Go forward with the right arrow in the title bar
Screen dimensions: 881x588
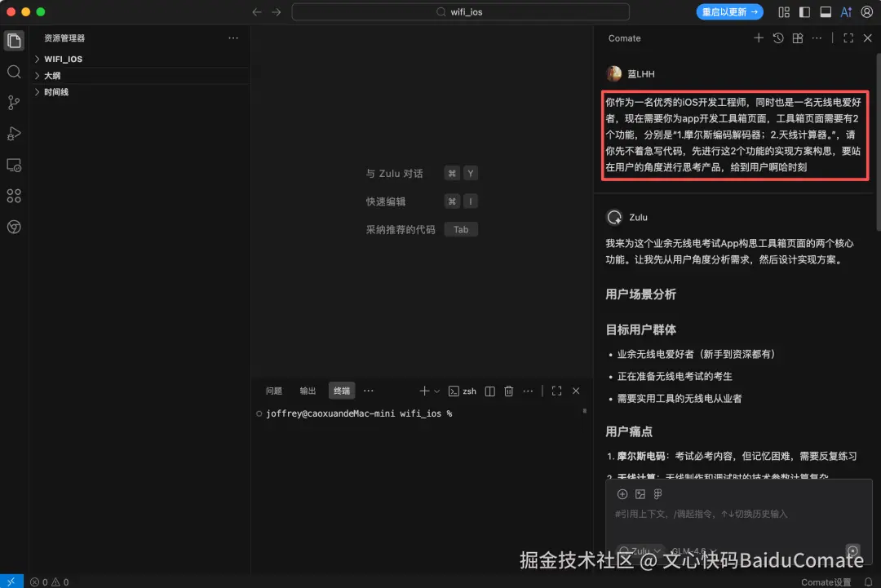277,11
